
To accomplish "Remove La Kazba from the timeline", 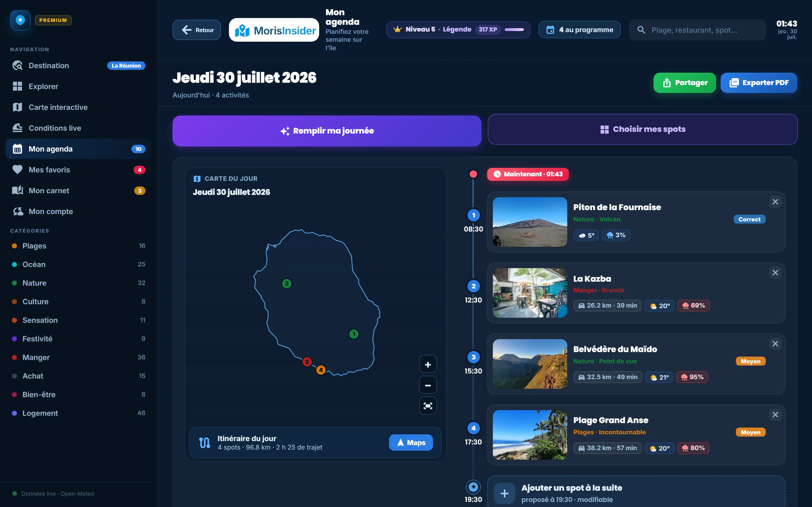I will pos(775,273).
